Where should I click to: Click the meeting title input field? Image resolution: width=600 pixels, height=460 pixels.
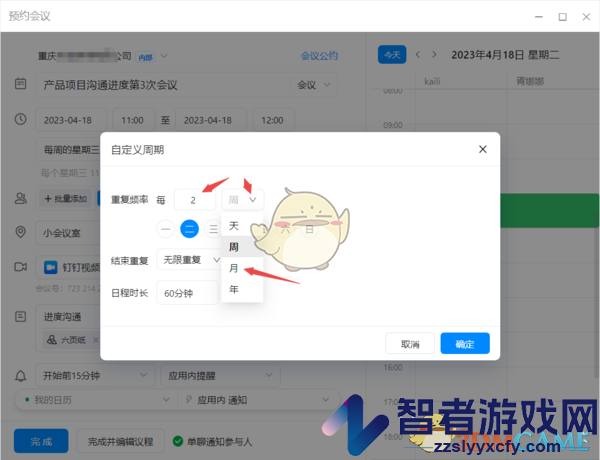163,85
